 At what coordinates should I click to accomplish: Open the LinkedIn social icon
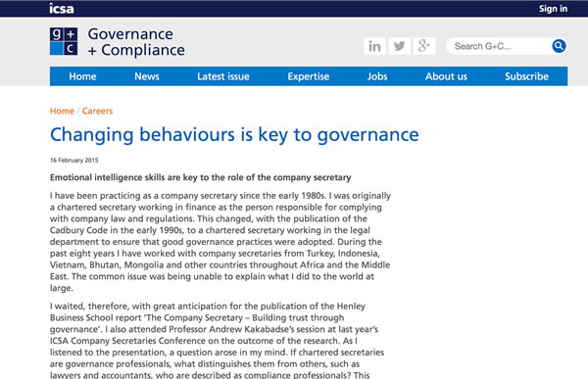[374, 46]
